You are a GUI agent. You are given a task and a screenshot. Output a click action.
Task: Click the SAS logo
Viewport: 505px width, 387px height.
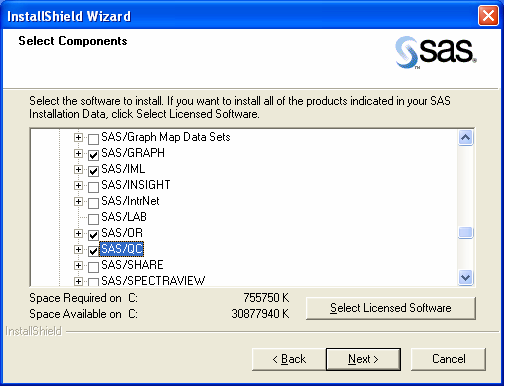click(436, 52)
